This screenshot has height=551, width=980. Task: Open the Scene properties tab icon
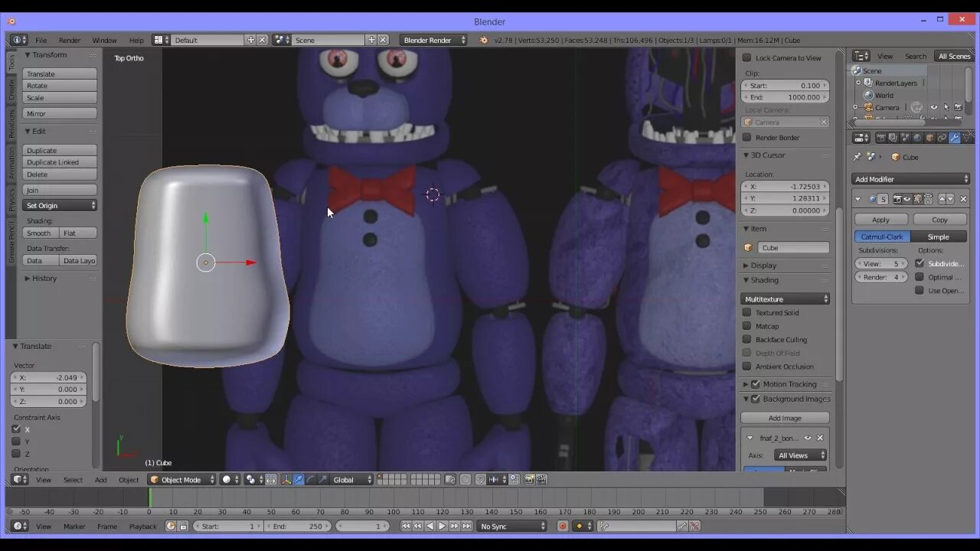[905, 138]
